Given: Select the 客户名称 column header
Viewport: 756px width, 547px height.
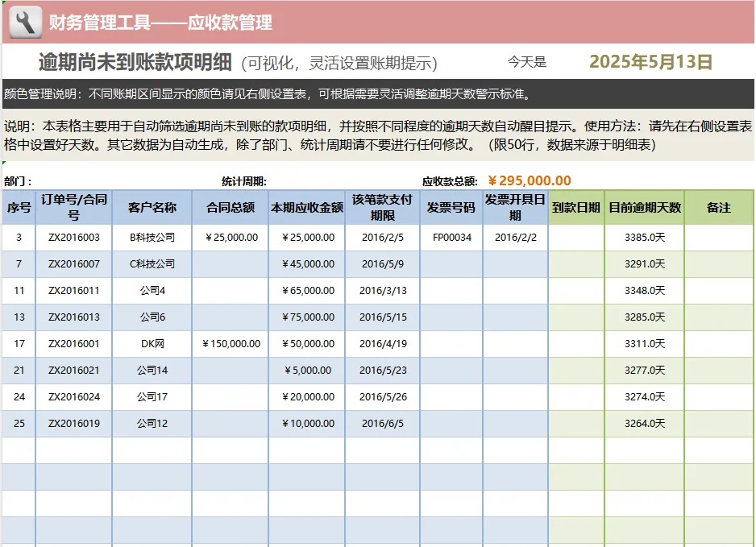Looking at the screenshot, I should pos(152,208).
